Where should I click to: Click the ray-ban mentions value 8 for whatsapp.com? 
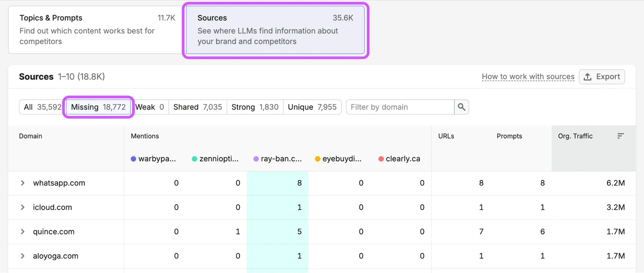pos(299,183)
